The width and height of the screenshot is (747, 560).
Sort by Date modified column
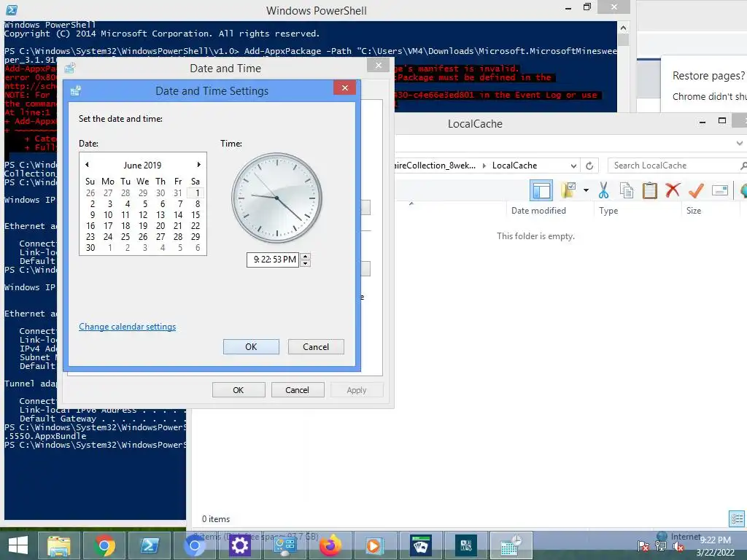538,211
